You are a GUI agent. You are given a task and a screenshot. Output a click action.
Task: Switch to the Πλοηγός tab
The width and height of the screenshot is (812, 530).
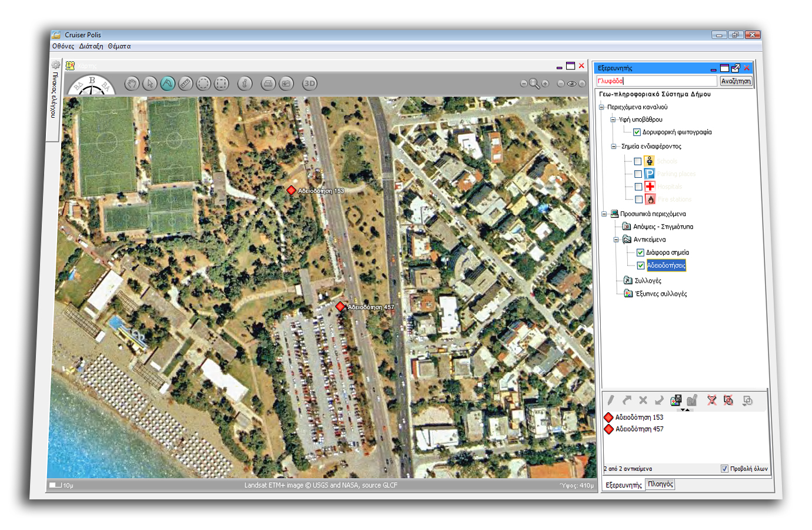pyautogui.click(x=661, y=484)
